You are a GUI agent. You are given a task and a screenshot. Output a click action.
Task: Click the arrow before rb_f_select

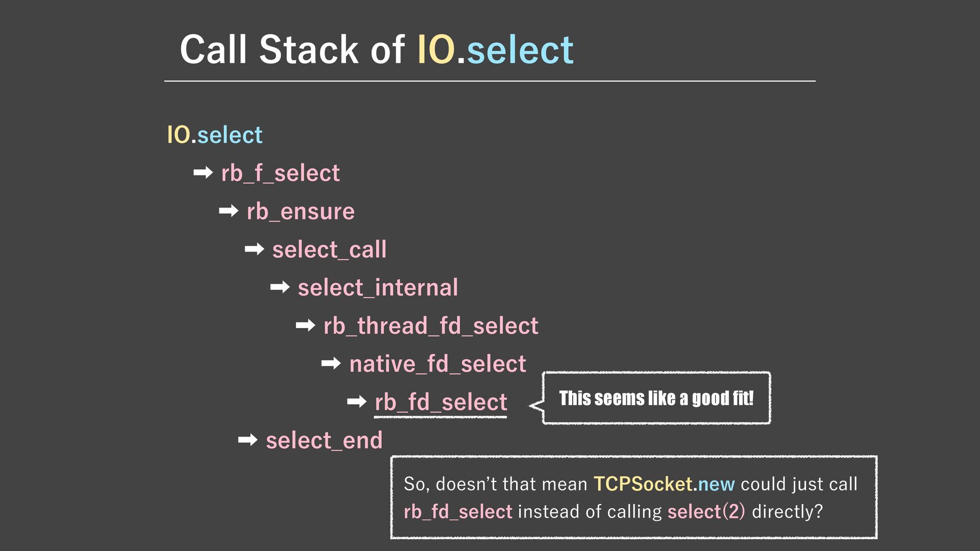click(203, 173)
